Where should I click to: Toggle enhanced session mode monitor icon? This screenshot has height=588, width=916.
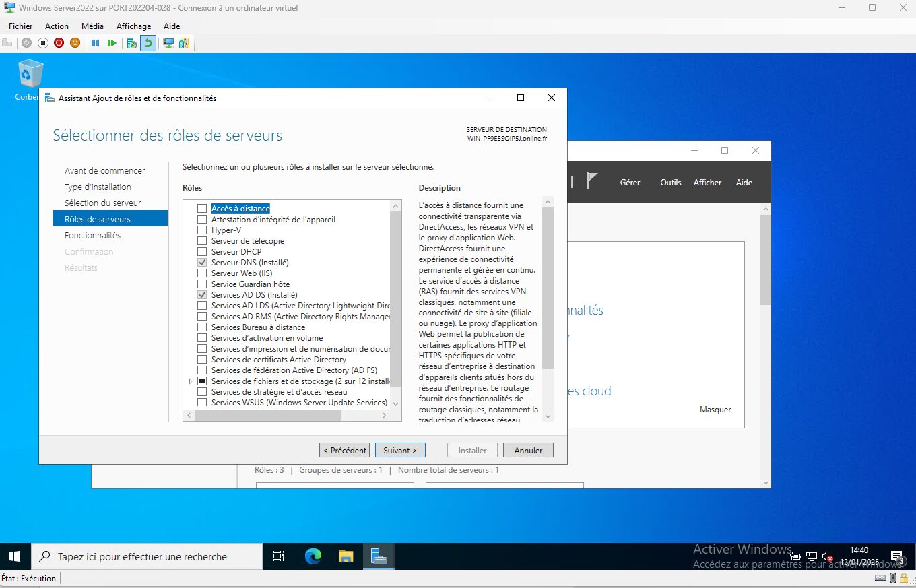point(168,43)
